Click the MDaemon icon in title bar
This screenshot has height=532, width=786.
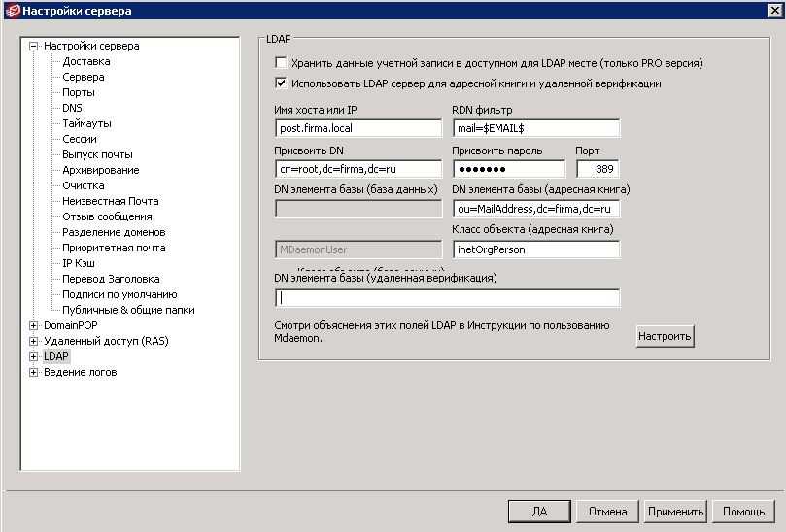12,11
